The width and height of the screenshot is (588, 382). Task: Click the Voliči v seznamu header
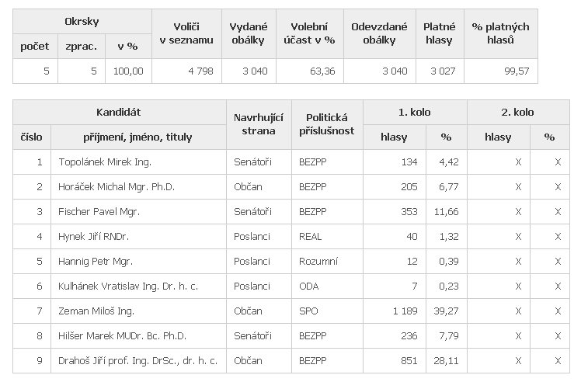(x=186, y=33)
